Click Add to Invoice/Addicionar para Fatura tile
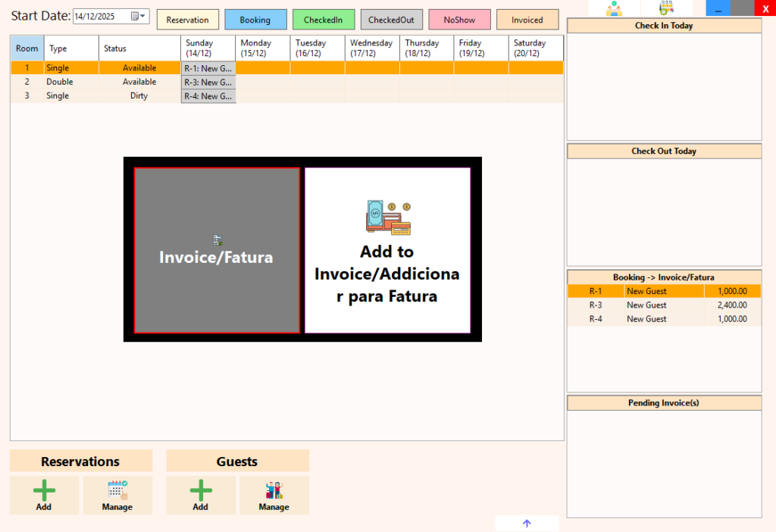This screenshot has height=532, width=776. 387,250
